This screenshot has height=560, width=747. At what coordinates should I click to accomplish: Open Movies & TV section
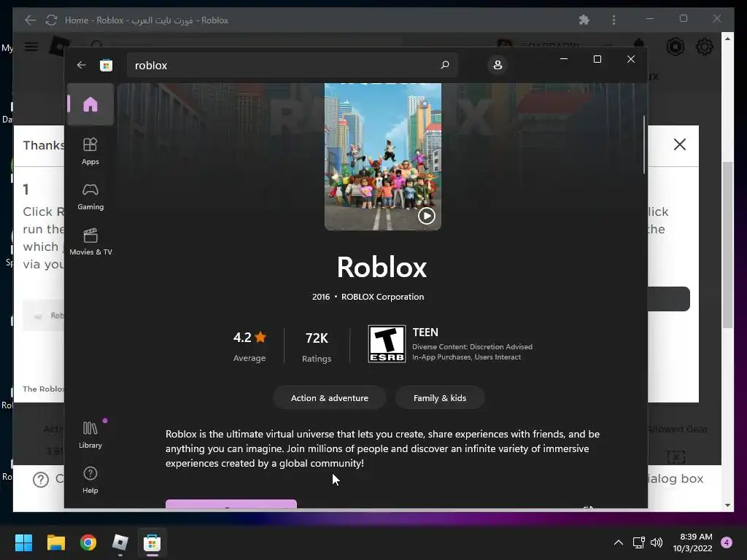[90, 242]
